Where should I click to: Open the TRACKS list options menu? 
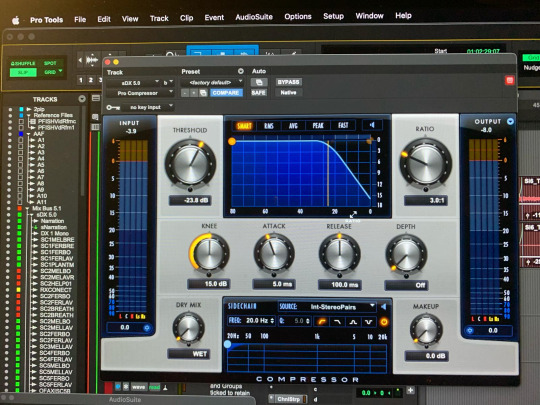pyautogui.click(x=82, y=99)
